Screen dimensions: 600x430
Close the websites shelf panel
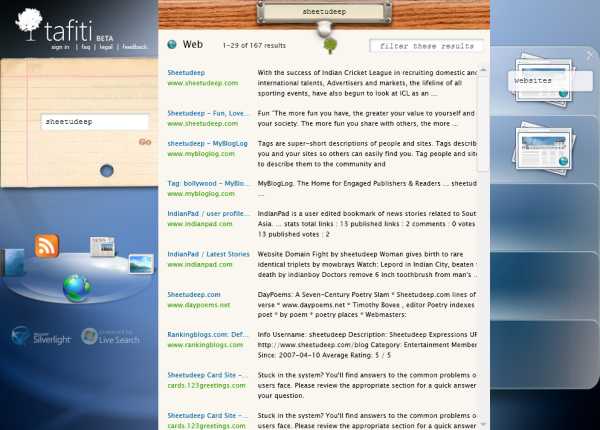click(x=589, y=56)
